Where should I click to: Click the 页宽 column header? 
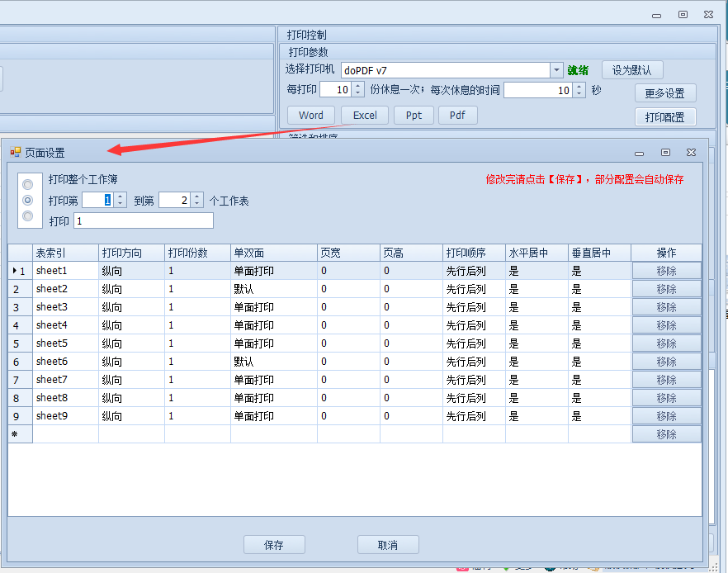[348, 253]
